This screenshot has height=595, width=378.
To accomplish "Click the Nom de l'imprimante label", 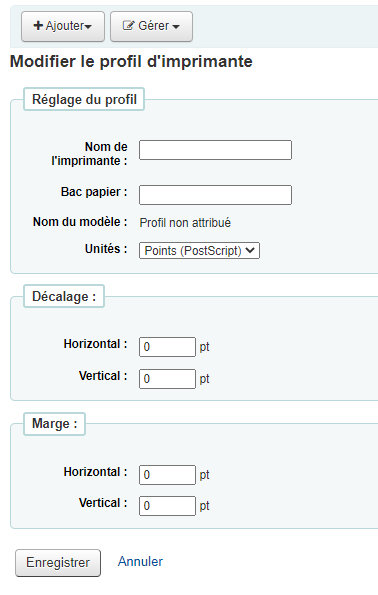I will pyautogui.click(x=89, y=154).
